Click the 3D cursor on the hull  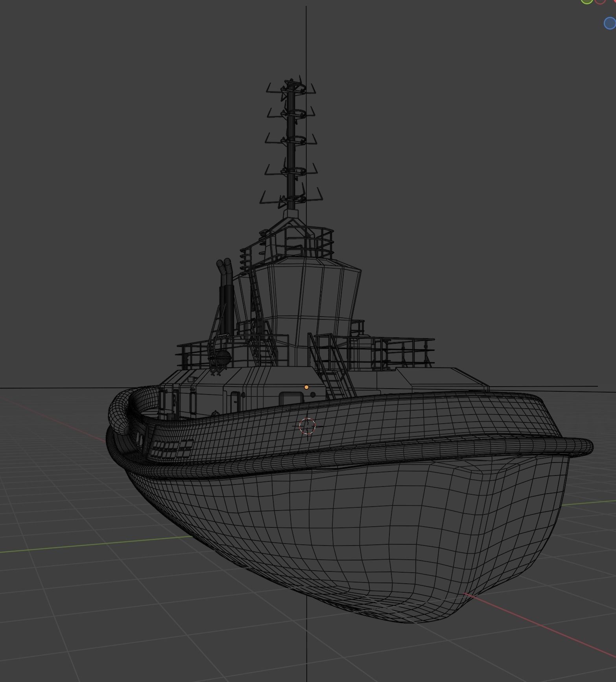coord(307,426)
